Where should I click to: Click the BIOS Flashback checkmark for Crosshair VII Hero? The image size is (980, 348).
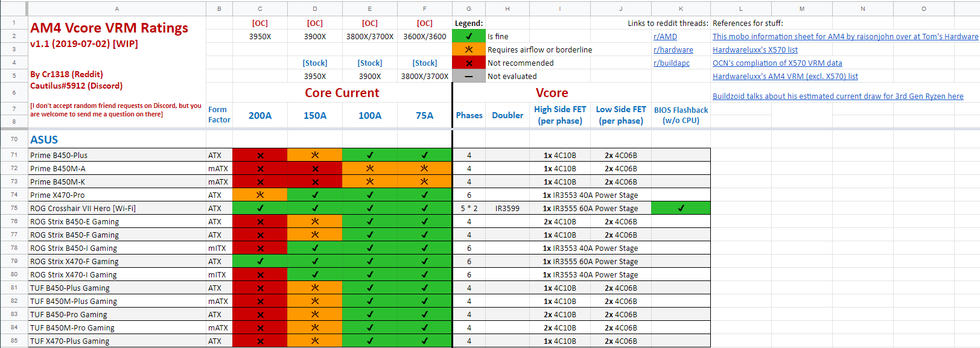click(x=681, y=208)
